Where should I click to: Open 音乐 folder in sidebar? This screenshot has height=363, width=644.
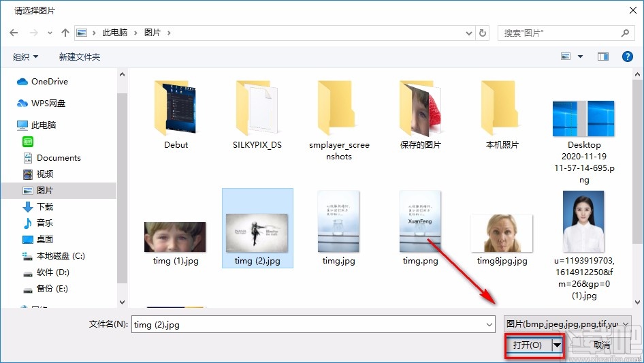coord(38,223)
